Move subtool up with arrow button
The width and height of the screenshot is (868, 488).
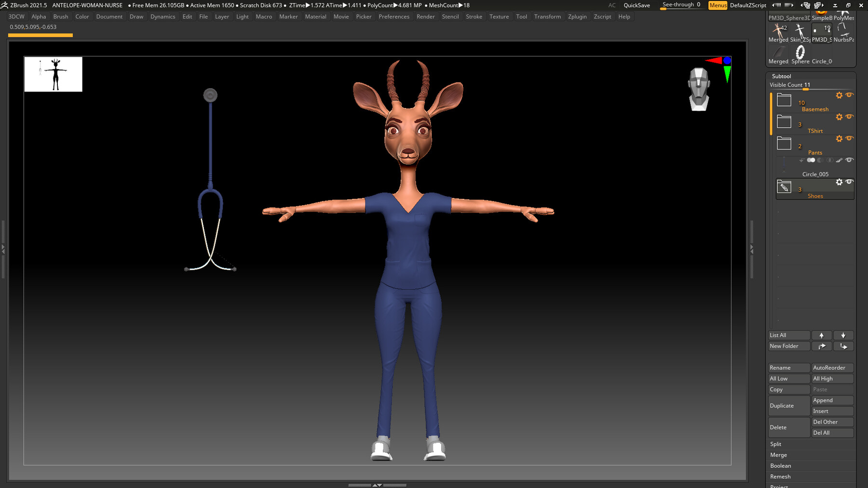(821, 335)
